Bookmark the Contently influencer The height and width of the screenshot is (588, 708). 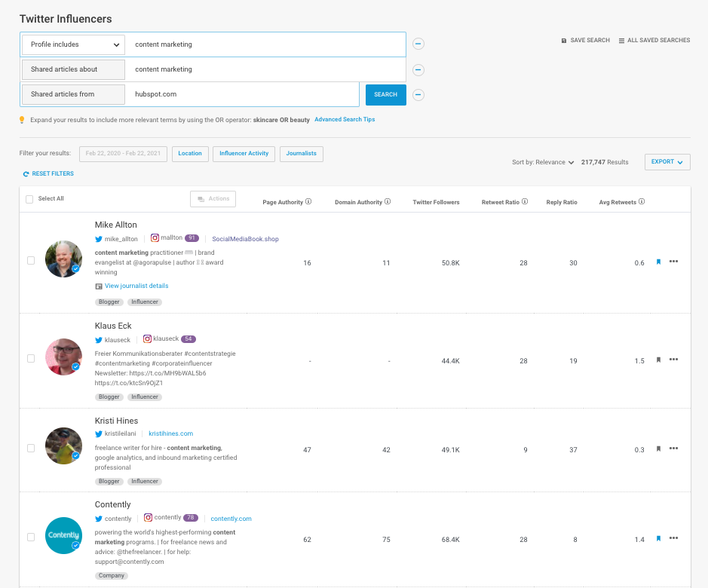(x=658, y=539)
